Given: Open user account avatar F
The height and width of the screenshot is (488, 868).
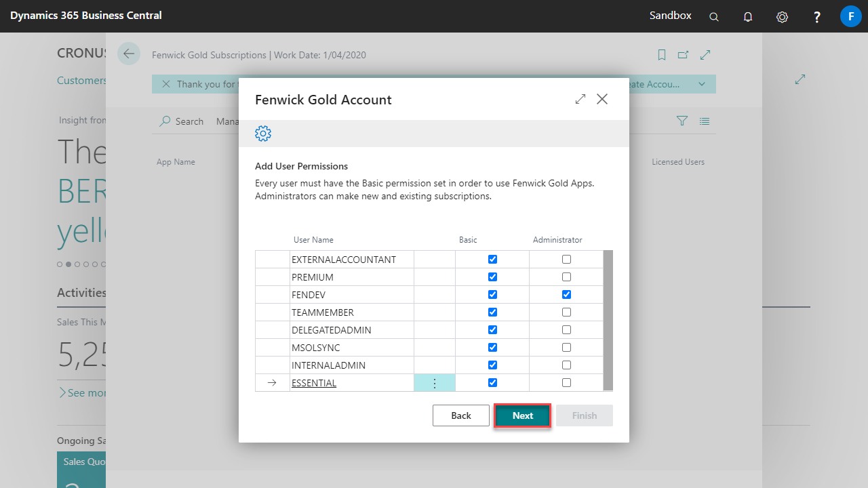Looking at the screenshot, I should pos(850,16).
